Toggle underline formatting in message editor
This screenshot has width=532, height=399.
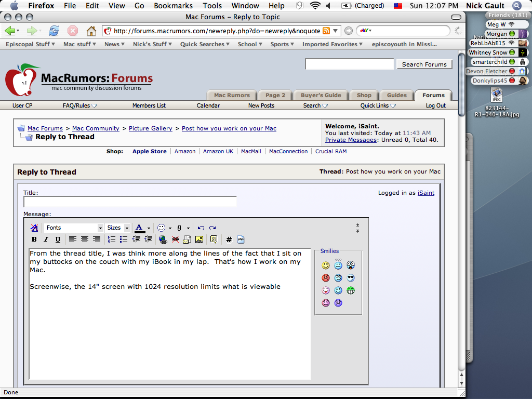pyautogui.click(x=58, y=240)
